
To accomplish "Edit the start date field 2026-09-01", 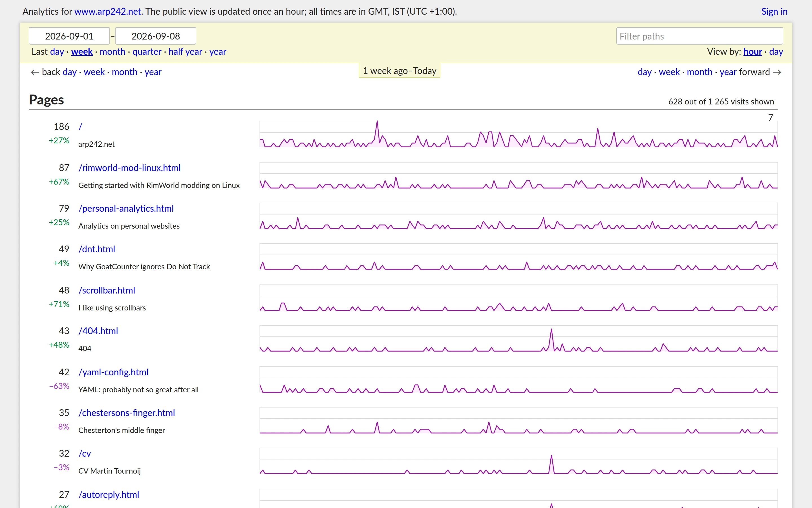I will 69,36.
